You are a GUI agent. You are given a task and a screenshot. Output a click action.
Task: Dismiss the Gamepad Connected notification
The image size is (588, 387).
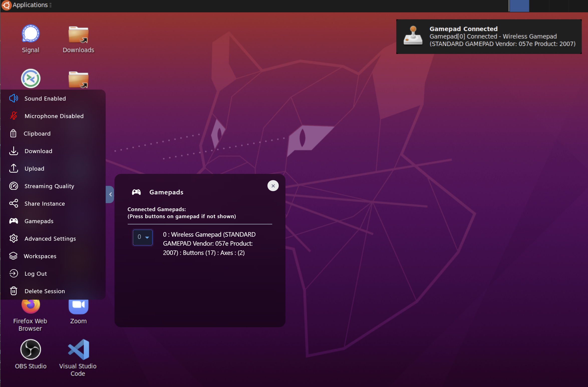tap(489, 37)
